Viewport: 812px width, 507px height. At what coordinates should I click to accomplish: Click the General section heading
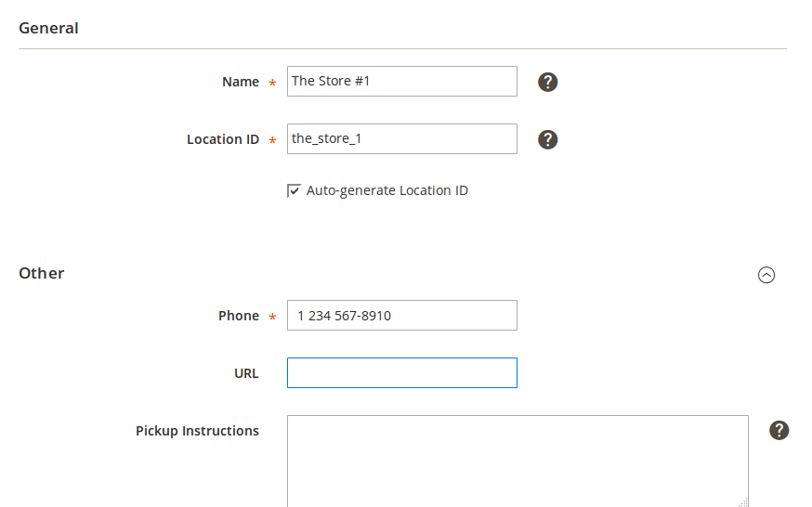click(48, 28)
